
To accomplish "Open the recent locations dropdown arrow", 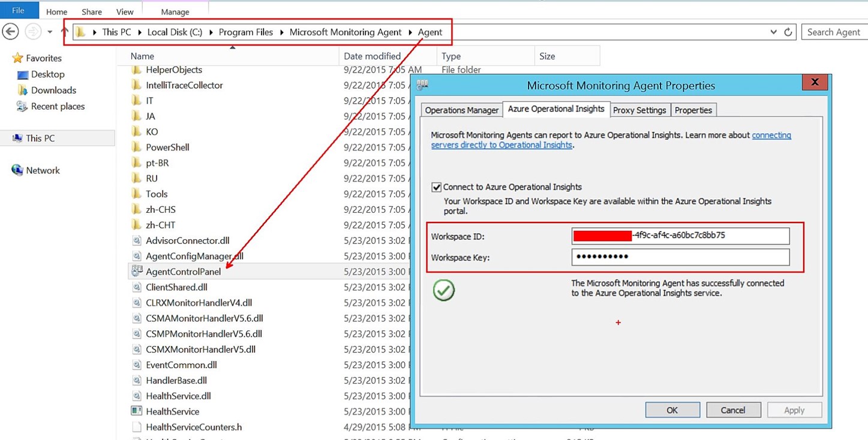I will 50,32.
